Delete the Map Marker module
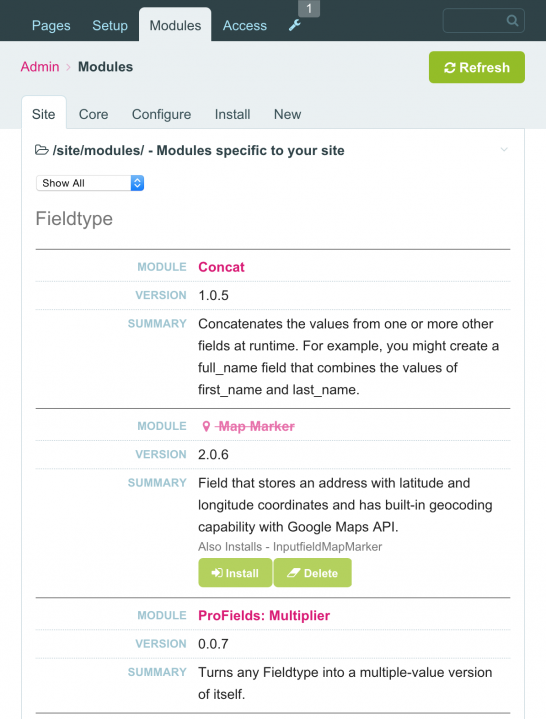The width and height of the screenshot is (546, 719). pyautogui.click(x=313, y=573)
